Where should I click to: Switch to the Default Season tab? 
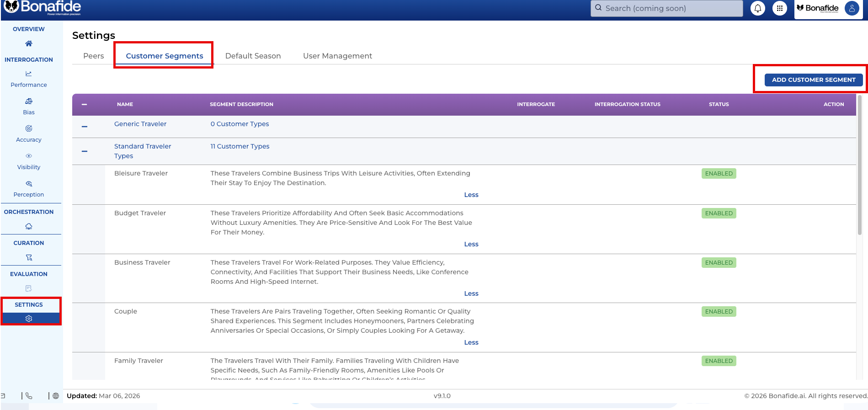[x=253, y=56]
